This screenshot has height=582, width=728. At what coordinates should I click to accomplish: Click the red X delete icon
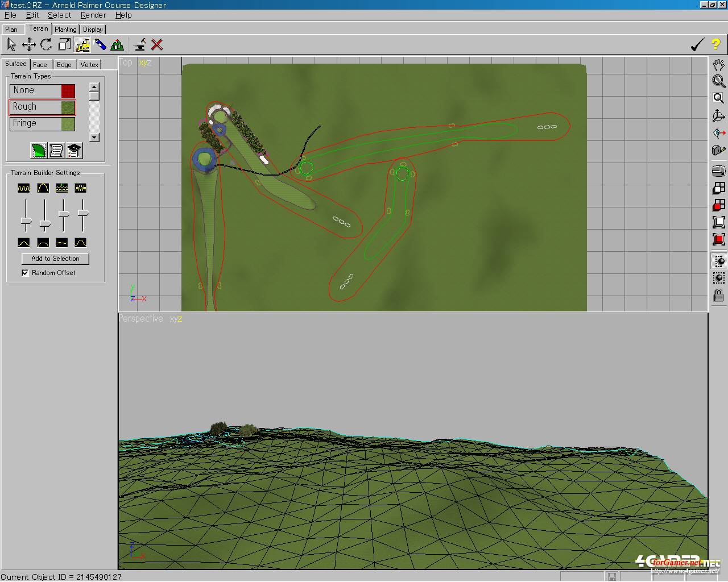coord(157,44)
